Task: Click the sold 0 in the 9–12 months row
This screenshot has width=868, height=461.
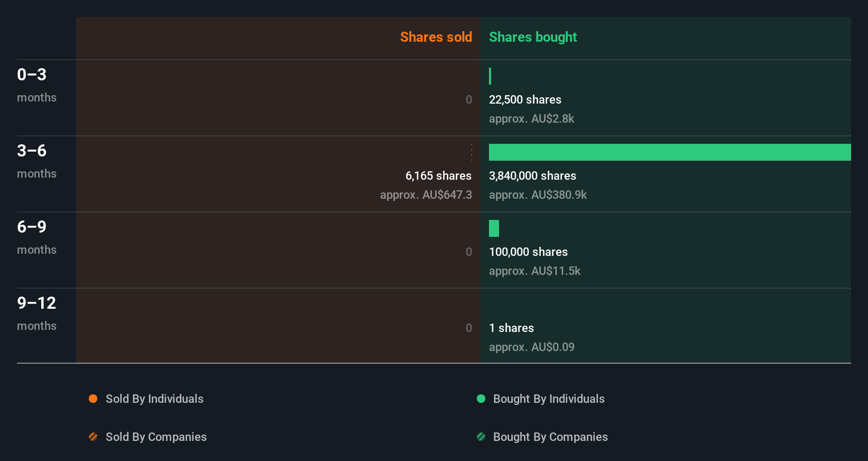Action: click(x=469, y=328)
